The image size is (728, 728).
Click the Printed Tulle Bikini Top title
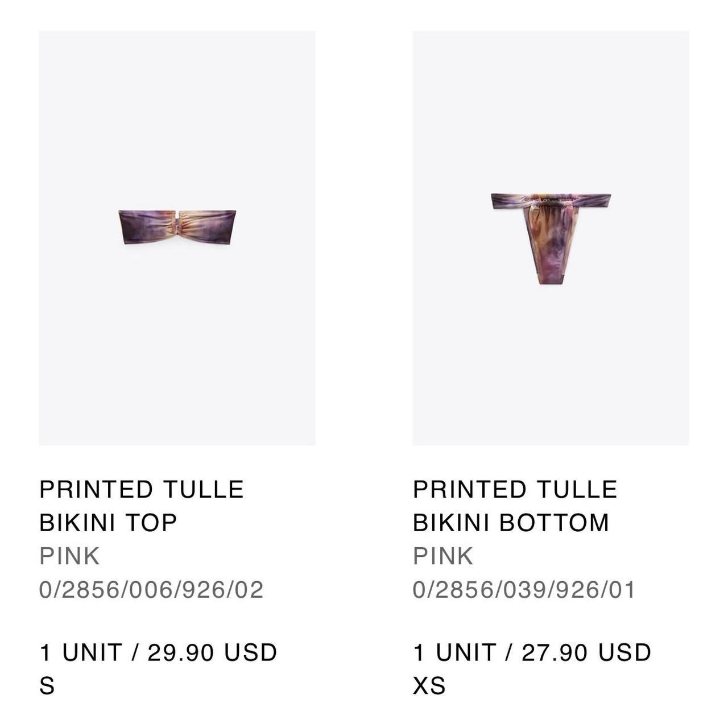(x=141, y=506)
